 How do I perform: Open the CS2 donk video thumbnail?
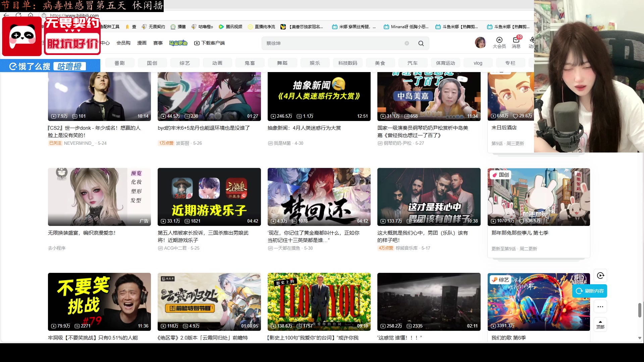pos(99,96)
